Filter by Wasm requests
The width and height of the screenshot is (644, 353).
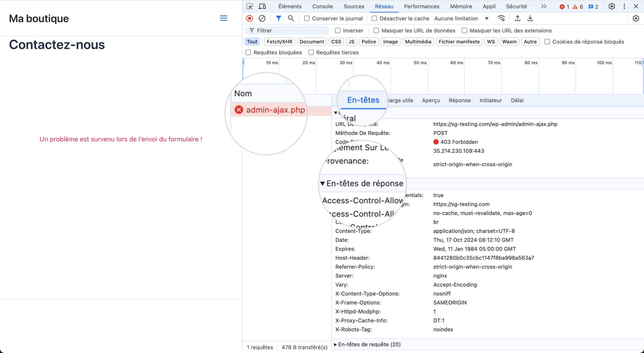(x=509, y=41)
